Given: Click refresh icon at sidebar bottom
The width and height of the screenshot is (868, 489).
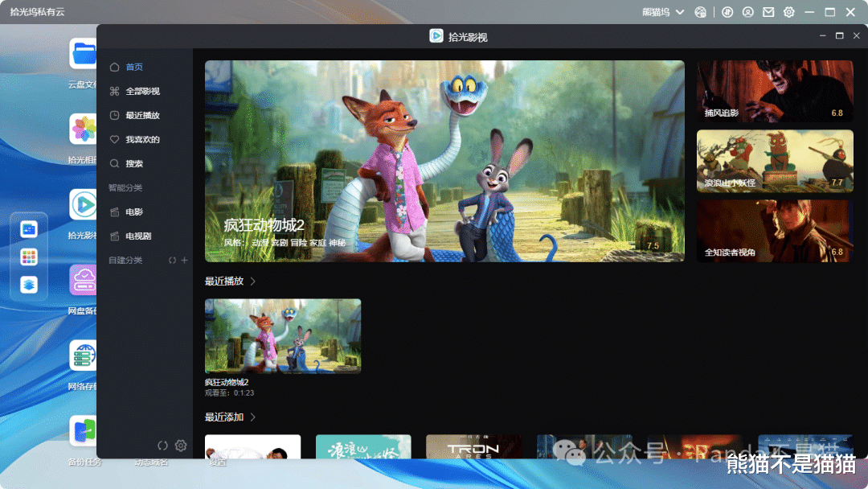Looking at the screenshot, I should point(162,446).
